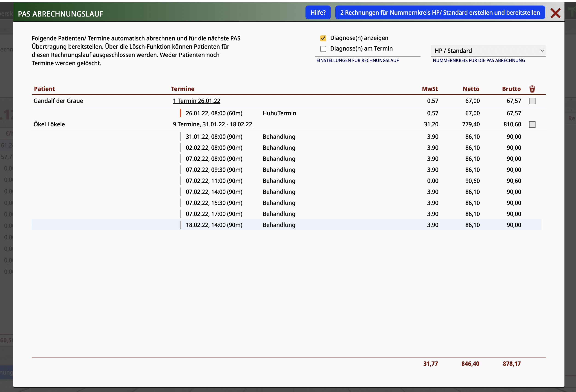Viewport: 576px width, 392px height.
Task: Collapse the 1 Termin 26.01.22 link
Action: 196,101
